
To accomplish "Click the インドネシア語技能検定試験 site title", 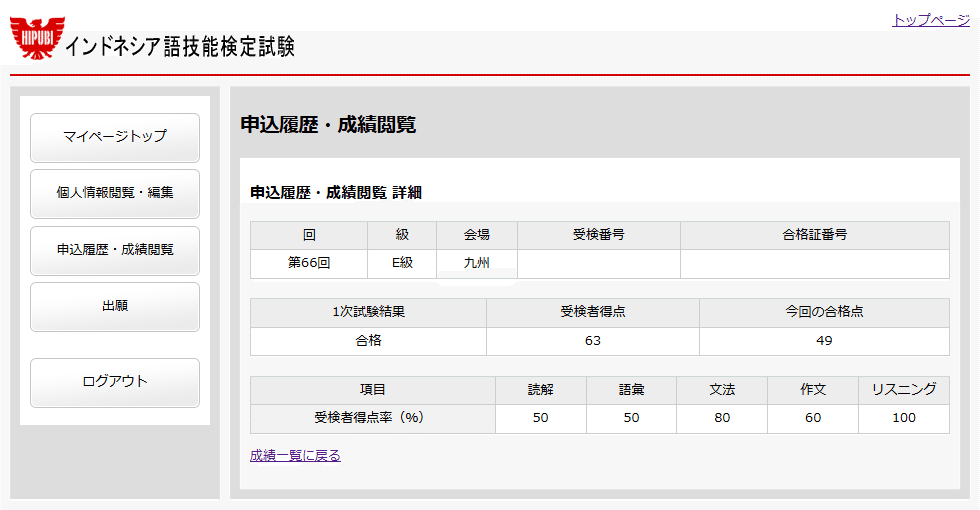I will coord(179,47).
